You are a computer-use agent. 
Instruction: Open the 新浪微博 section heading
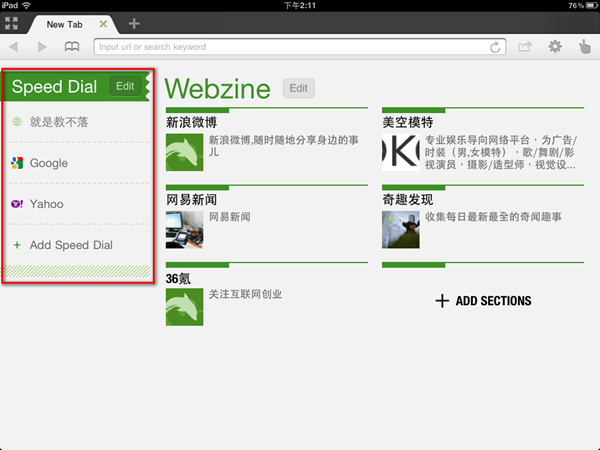[192, 122]
